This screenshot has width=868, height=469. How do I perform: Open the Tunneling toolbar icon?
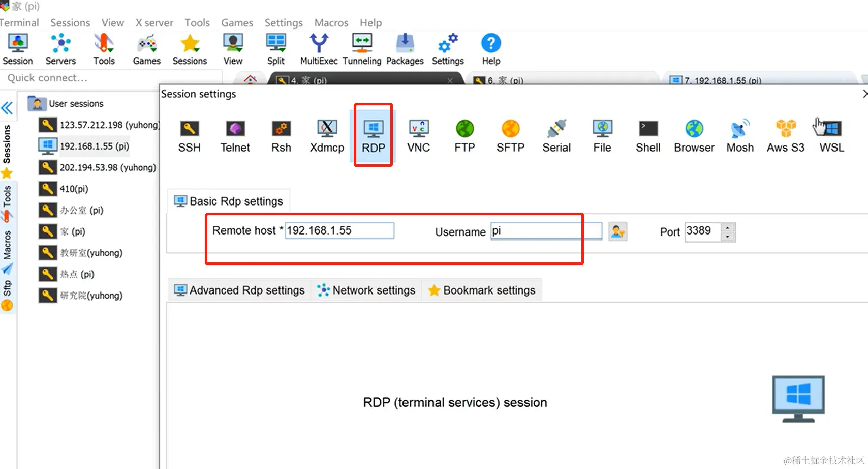[x=362, y=49]
